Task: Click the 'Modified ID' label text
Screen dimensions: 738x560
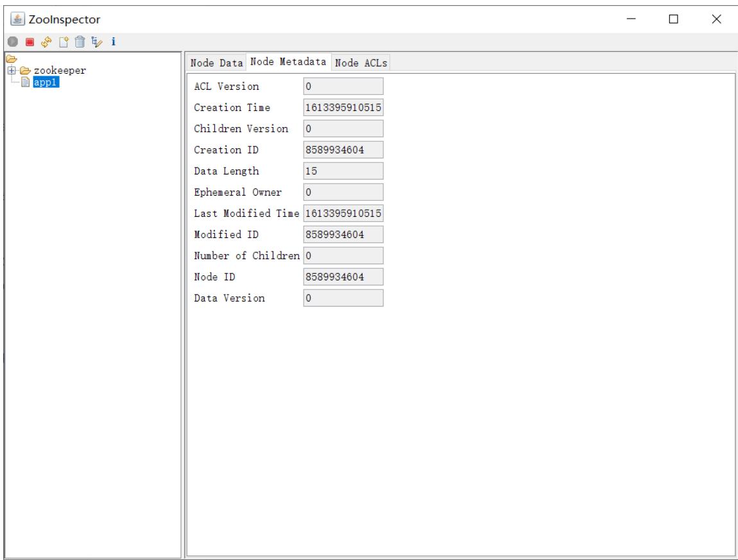Action: pyautogui.click(x=226, y=235)
